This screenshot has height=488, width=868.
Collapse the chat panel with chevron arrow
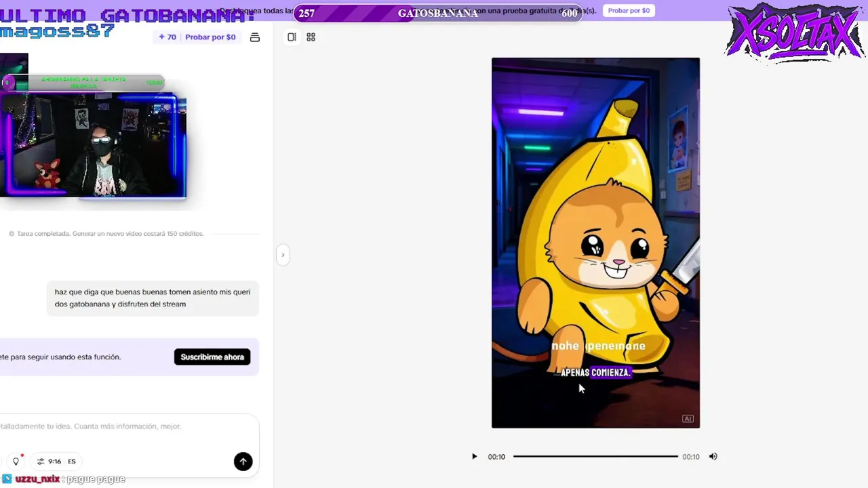tap(283, 255)
